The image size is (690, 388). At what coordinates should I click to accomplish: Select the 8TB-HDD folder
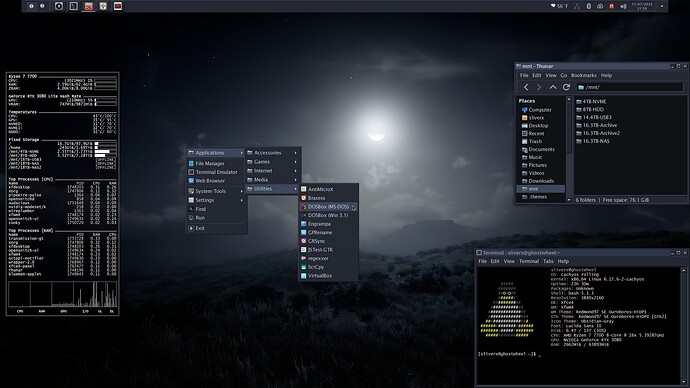click(x=590, y=110)
